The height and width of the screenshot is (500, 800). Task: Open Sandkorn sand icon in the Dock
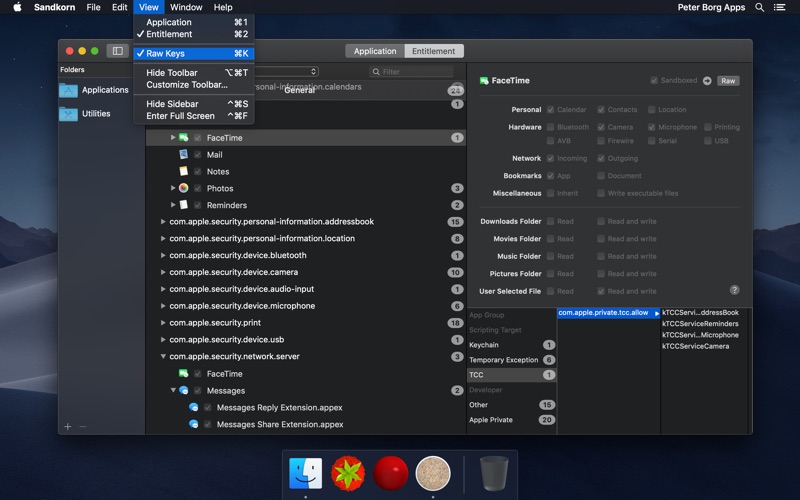[433, 473]
